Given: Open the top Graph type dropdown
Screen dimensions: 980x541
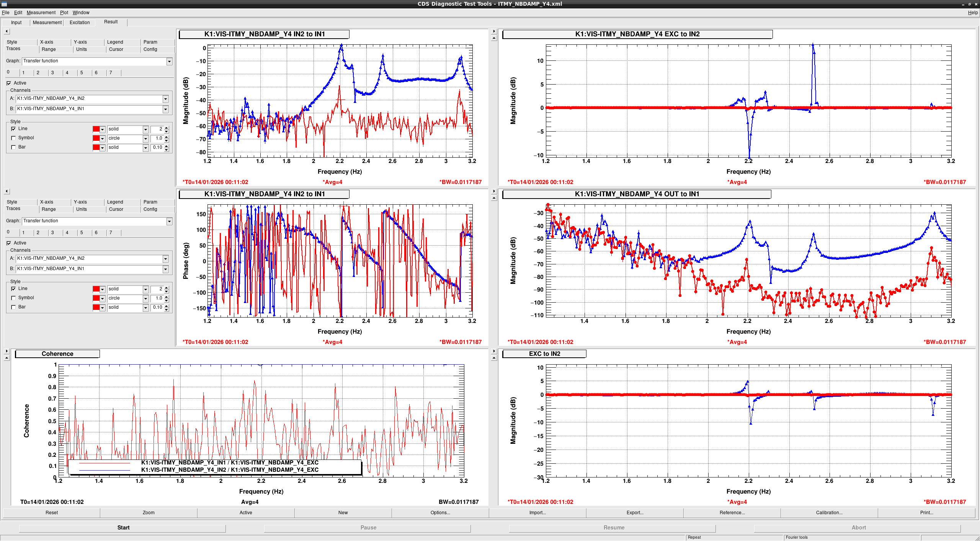Looking at the screenshot, I should pos(169,61).
